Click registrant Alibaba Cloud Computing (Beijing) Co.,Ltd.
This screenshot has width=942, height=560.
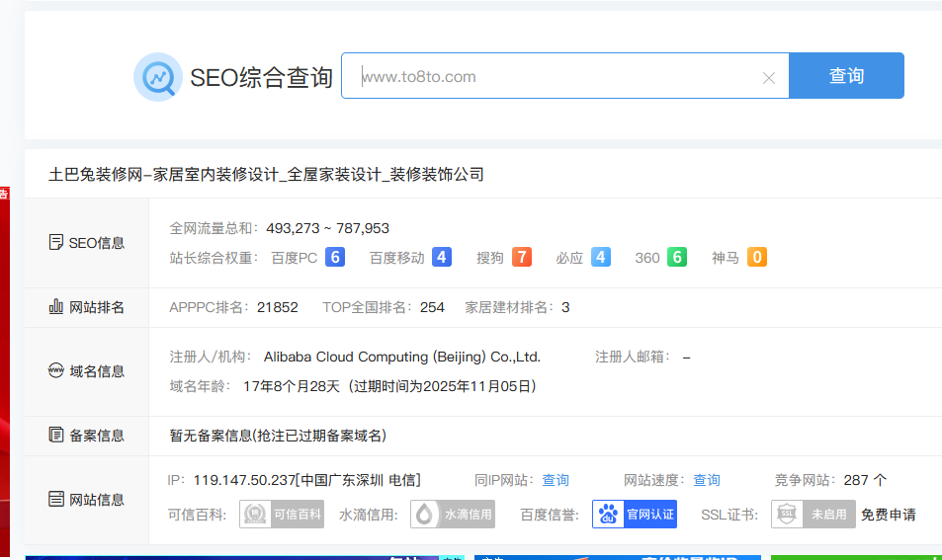[x=402, y=358]
